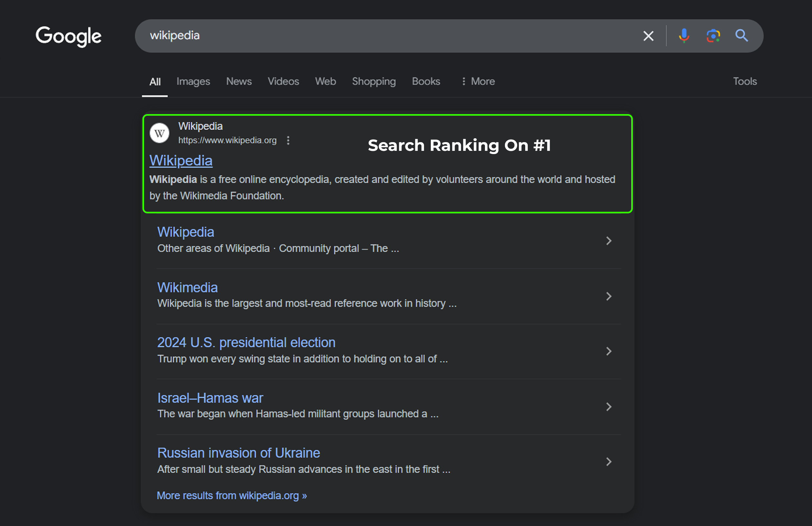Expand chevron on Israel–Hamas war row
The image size is (812, 526).
pos(609,406)
